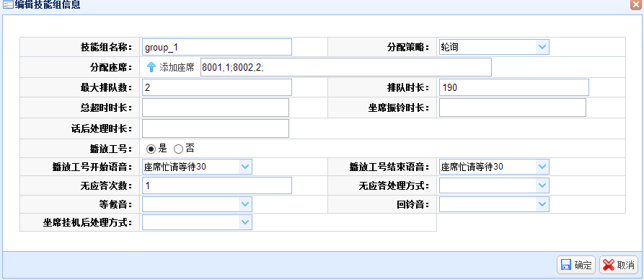Select 是 for 播放工号

[x=151, y=149]
